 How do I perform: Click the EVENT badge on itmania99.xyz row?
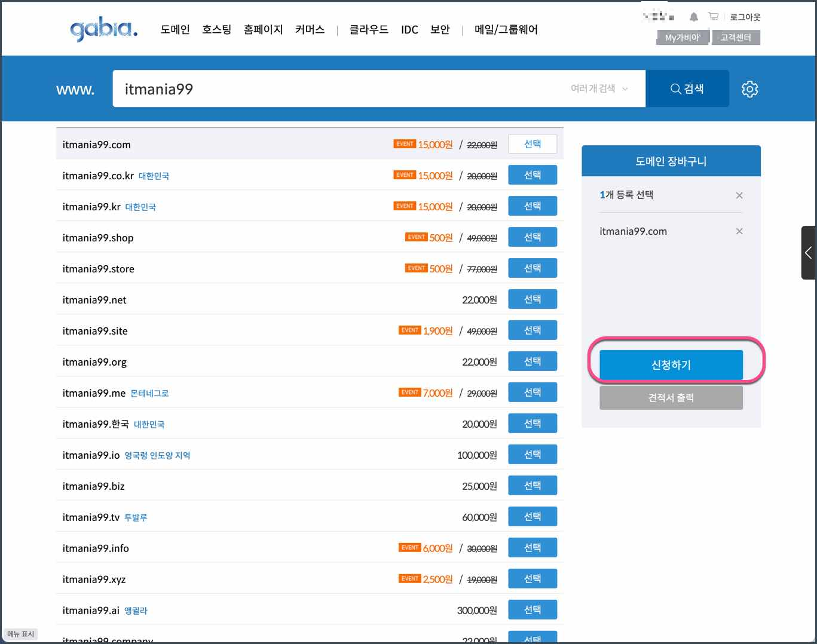pyautogui.click(x=410, y=579)
